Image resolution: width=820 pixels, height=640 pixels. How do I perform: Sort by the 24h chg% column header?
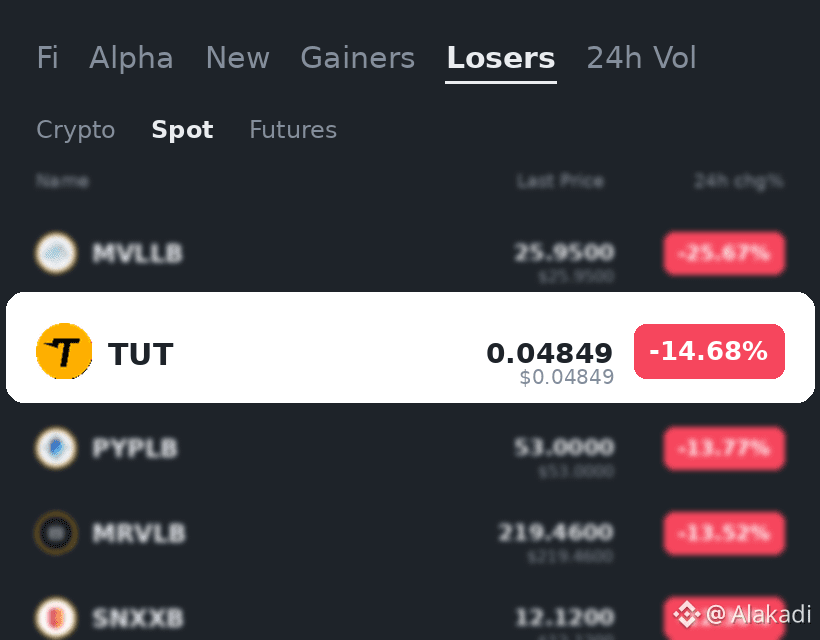tap(738, 181)
